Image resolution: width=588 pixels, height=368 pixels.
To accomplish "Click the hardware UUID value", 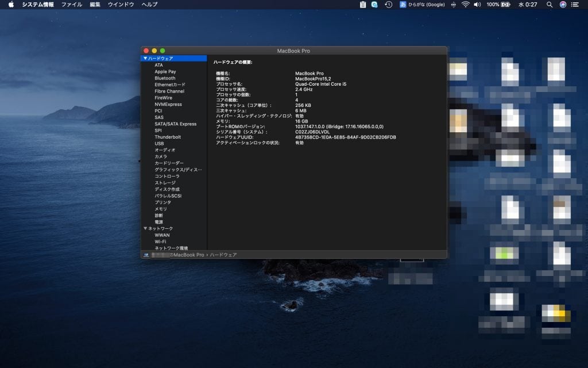I will [x=345, y=137].
